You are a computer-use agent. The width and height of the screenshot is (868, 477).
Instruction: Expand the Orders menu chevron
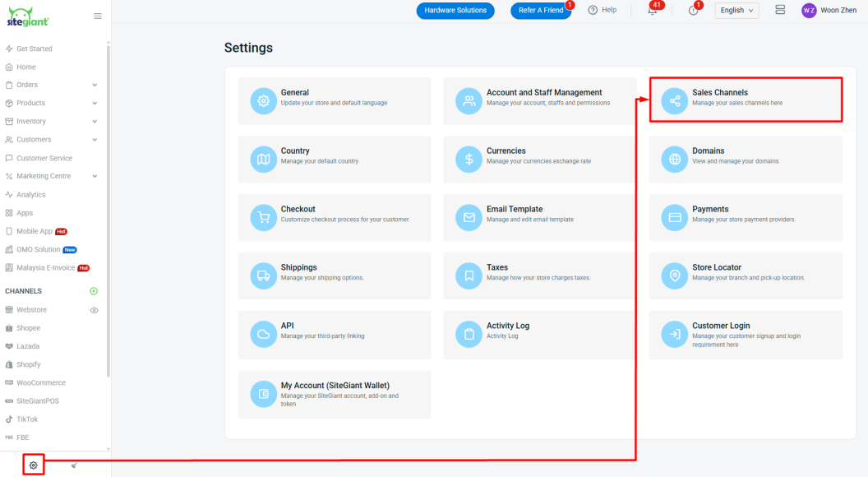(x=95, y=85)
